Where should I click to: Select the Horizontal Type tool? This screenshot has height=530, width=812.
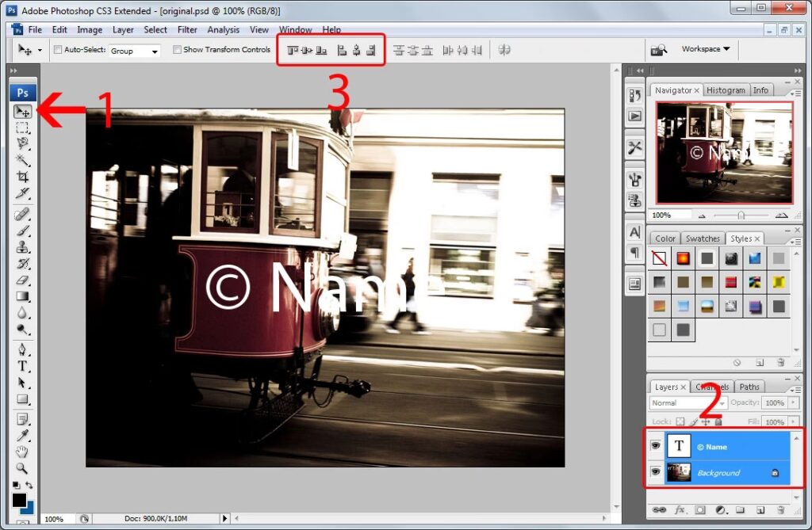click(23, 366)
